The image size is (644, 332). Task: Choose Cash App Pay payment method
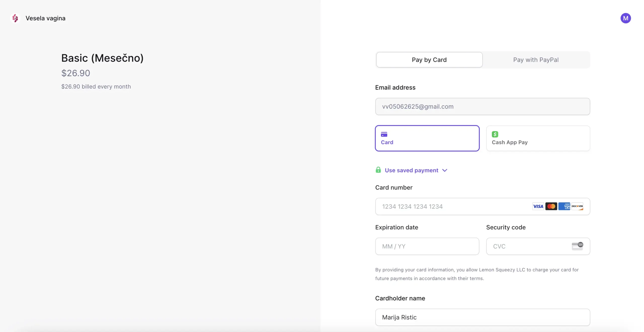click(x=538, y=138)
